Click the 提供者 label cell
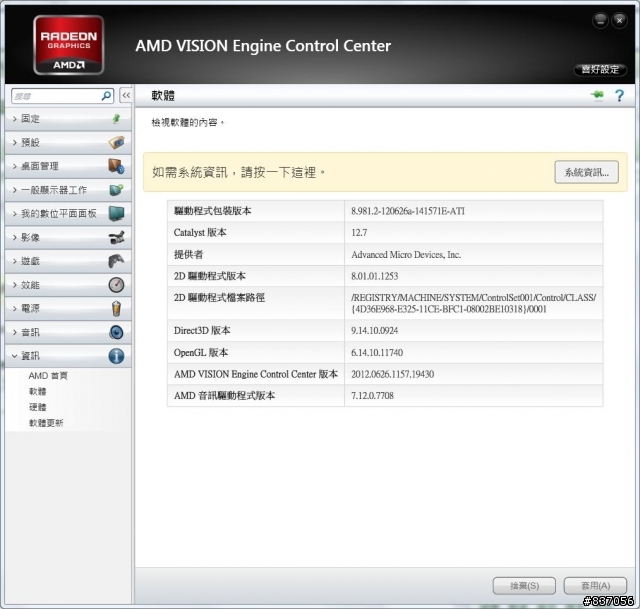The width and height of the screenshot is (640, 609). (256, 255)
